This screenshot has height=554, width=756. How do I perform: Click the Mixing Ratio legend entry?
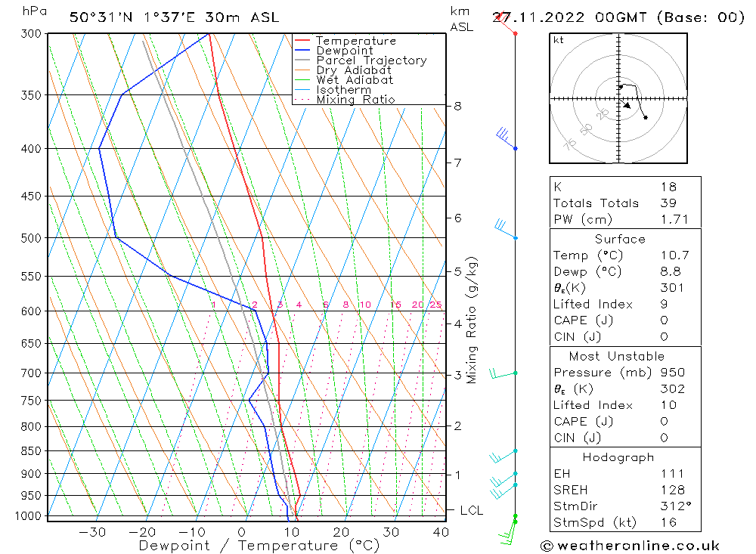pyautogui.click(x=344, y=99)
